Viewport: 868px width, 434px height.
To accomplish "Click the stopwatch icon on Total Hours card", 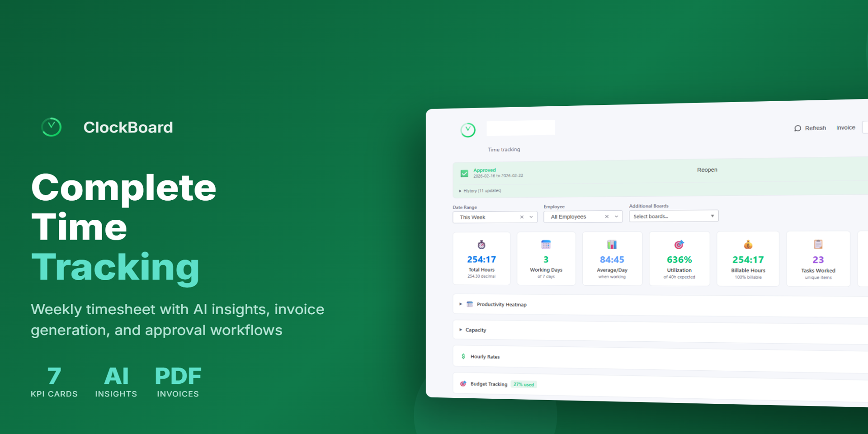I will point(481,245).
